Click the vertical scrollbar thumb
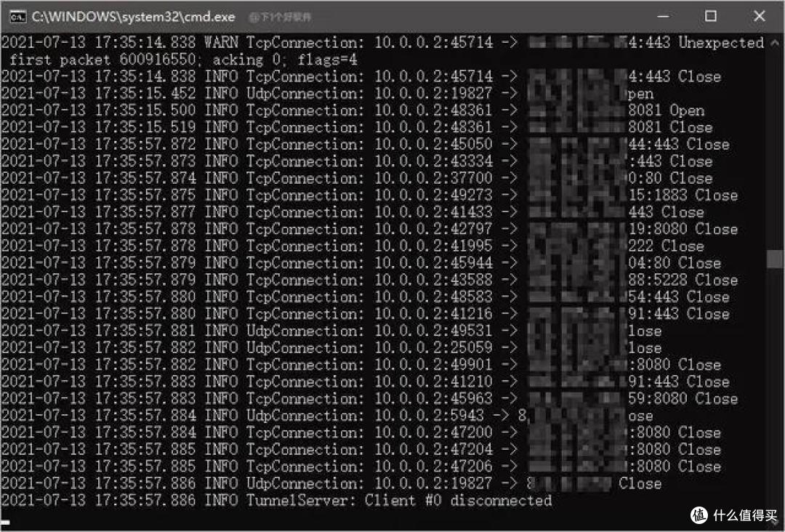The width and height of the screenshot is (785, 532). click(x=775, y=259)
